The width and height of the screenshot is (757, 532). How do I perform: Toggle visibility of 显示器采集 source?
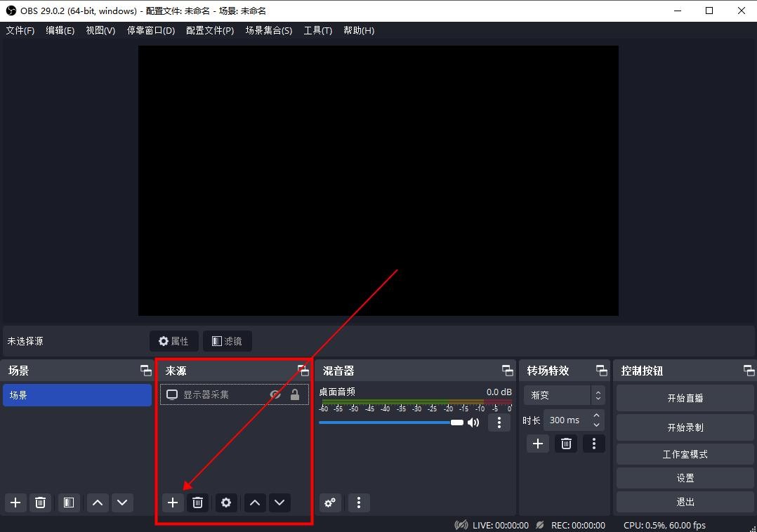275,395
